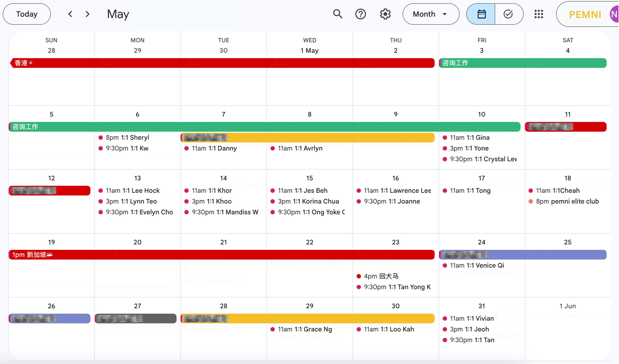Image resolution: width=619 pixels, height=364 pixels.
Task: Open the Support help icon
Action: click(360, 14)
